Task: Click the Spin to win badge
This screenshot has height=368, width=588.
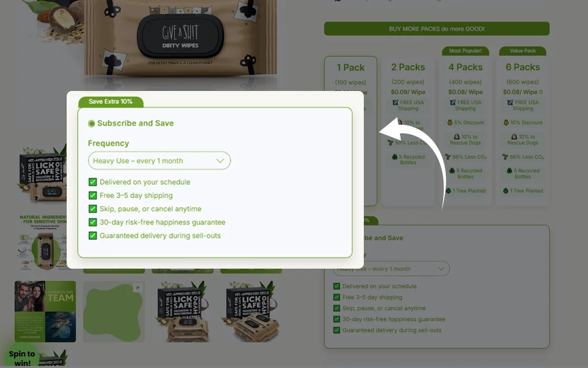Action: [x=22, y=357]
